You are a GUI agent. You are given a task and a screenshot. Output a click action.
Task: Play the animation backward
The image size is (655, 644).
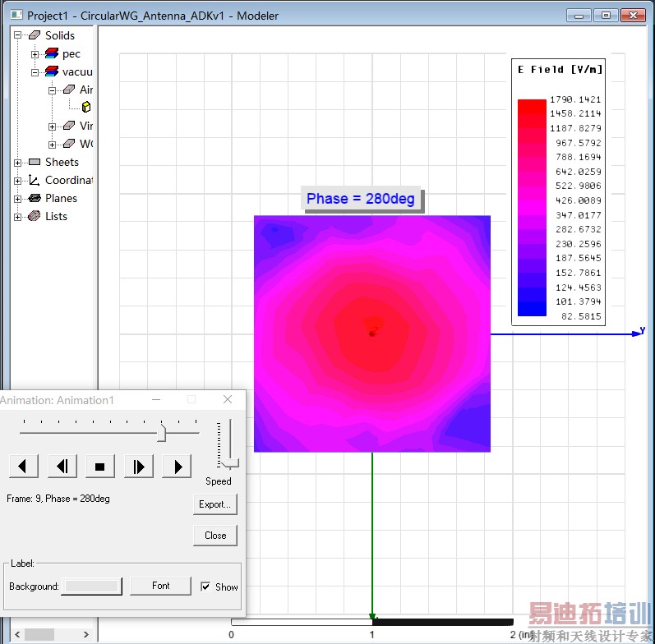tap(23, 467)
